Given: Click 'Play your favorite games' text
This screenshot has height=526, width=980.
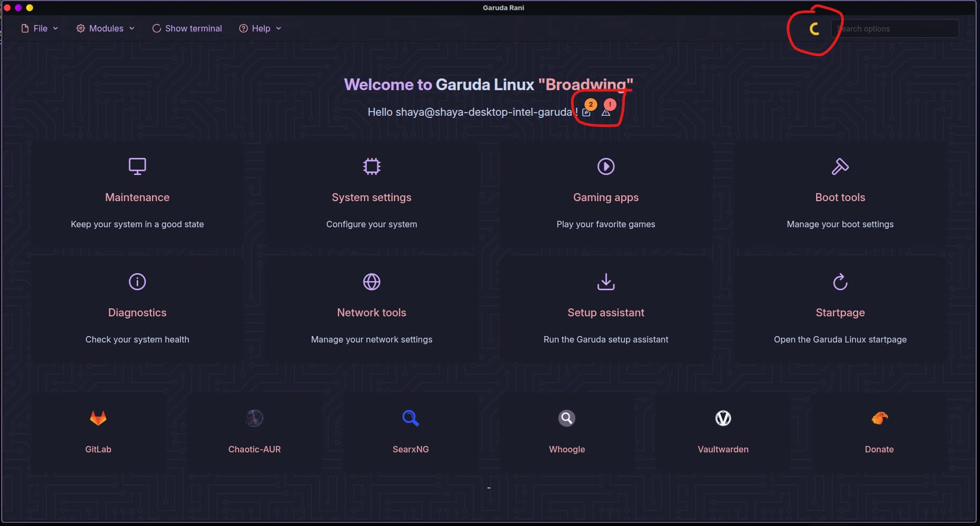Looking at the screenshot, I should pyautogui.click(x=606, y=224).
